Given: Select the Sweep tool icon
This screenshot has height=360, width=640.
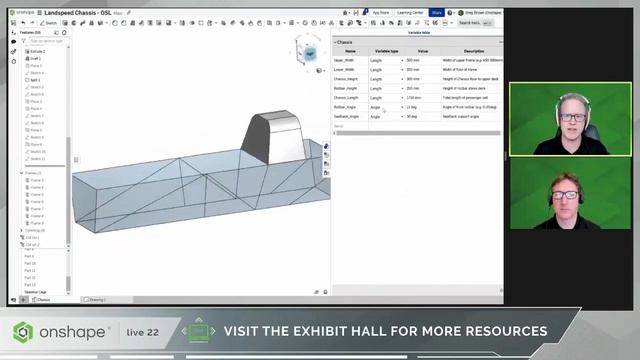Looking at the screenshot, I should tap(83, 23).
